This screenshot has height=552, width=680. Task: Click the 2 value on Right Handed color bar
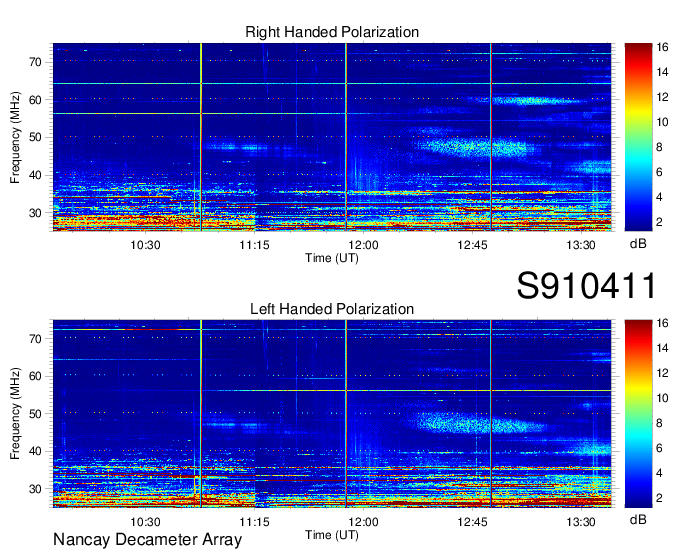660,222
